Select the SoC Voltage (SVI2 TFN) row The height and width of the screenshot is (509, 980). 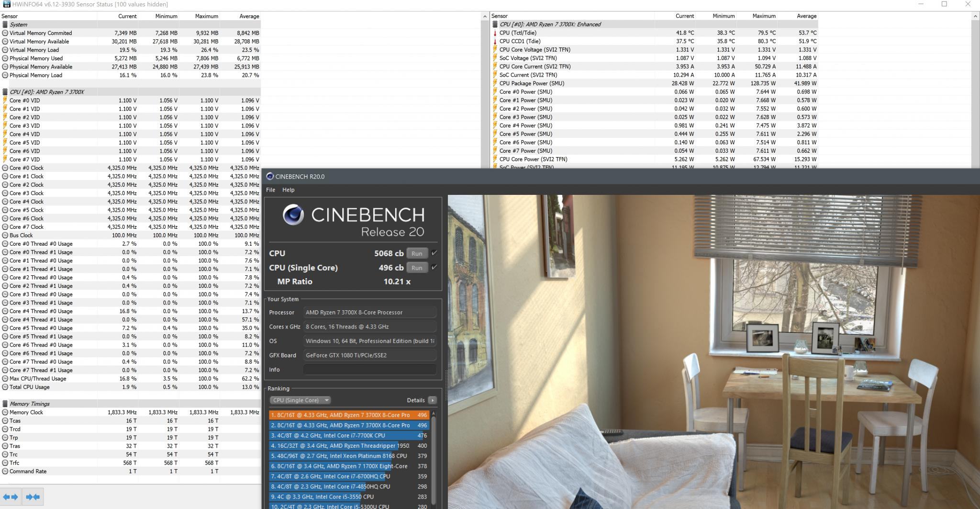click(654, 58)
